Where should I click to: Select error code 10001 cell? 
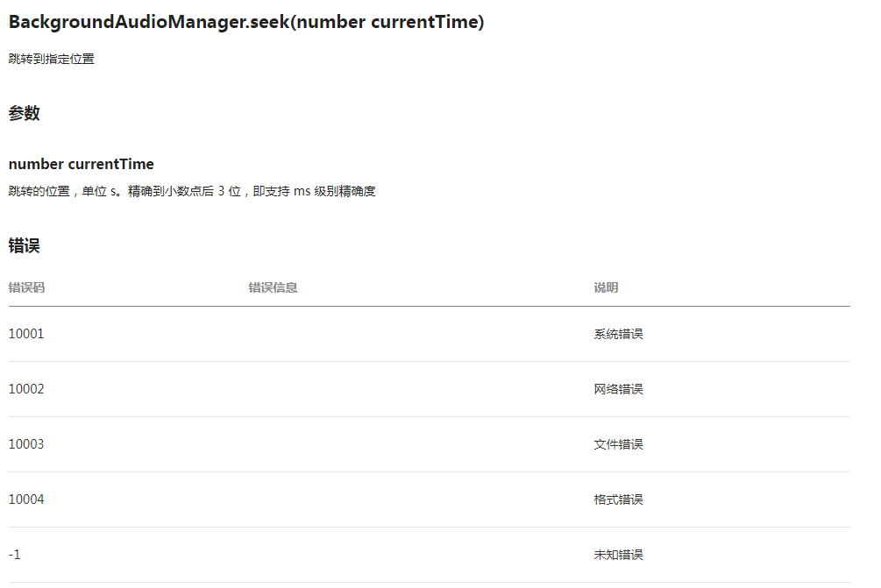(25, 334)
